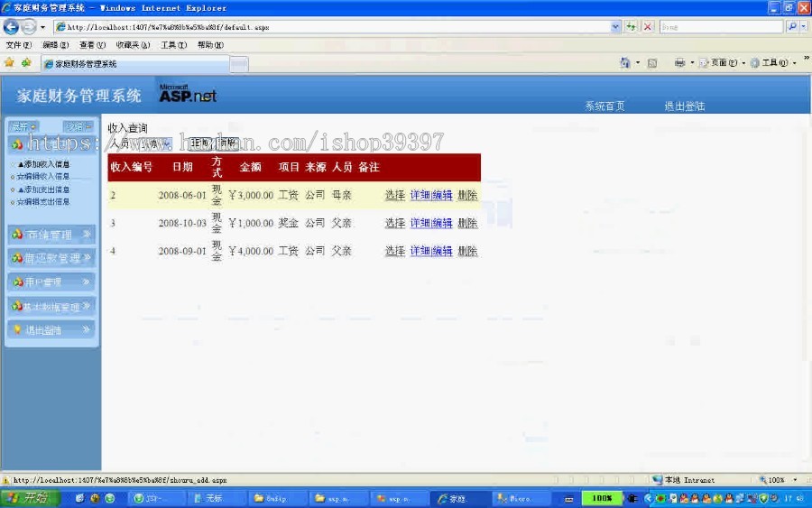Viewport: 812px width, 508px height.
Task: Click the 系统首页 header link
Action: click(604, 106)
